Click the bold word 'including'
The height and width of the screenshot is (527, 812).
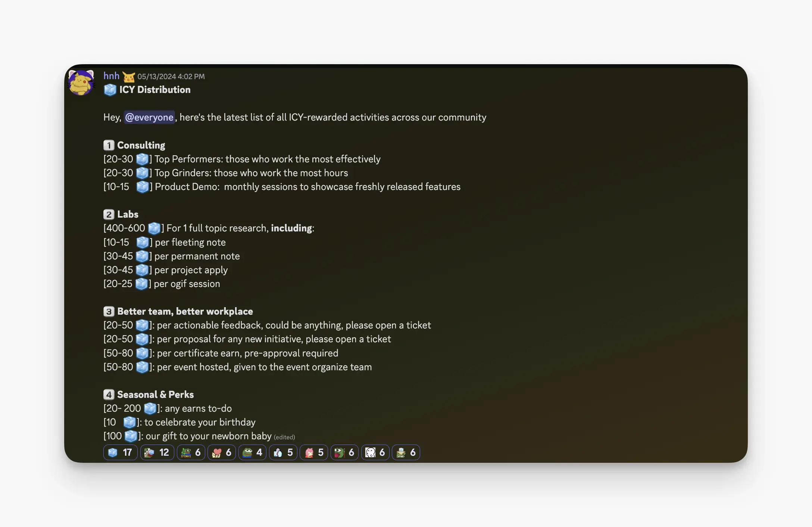pyautogui.click(x=291, y=228)
